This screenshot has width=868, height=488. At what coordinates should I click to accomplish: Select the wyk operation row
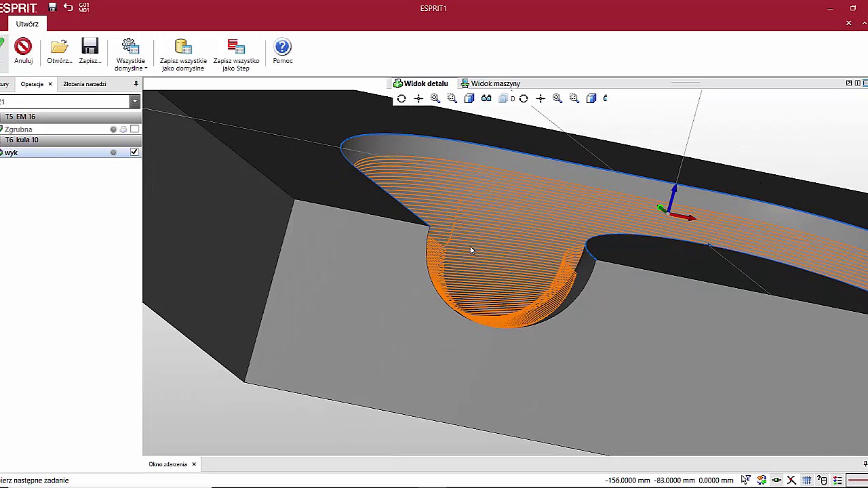coord(71,152)
